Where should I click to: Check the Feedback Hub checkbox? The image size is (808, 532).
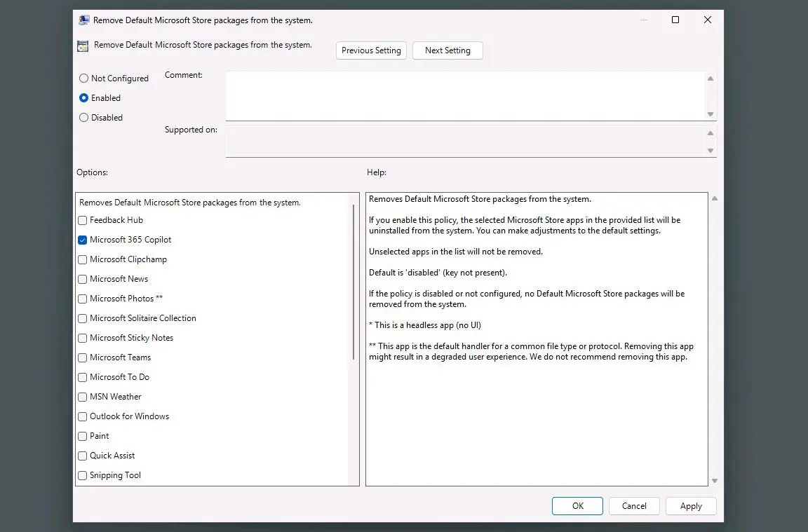tap(83, 220)
